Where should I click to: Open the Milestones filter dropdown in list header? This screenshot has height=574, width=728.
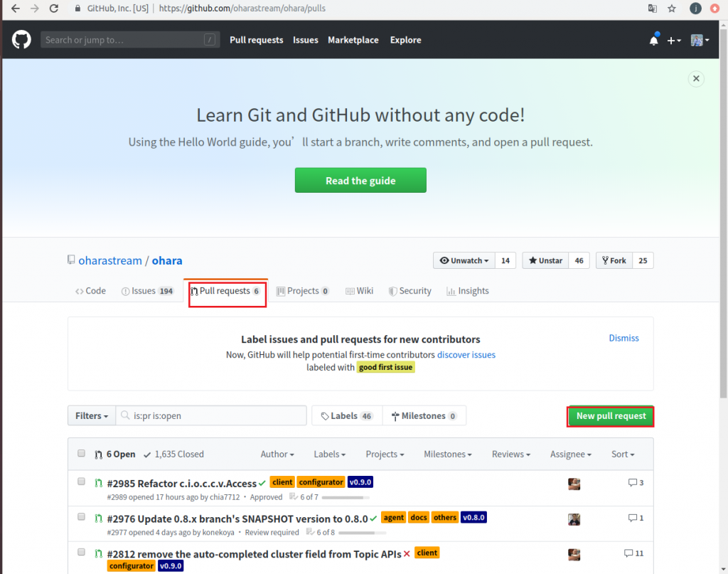point(448,455)
